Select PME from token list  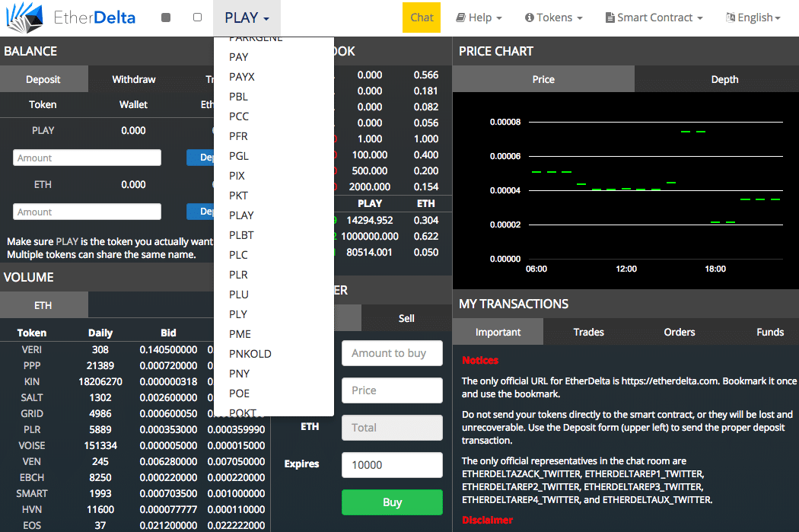click(274, 334)
